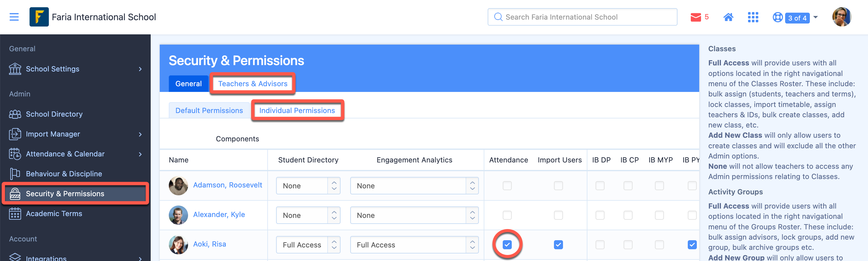Open the user profile avatar
Viewport: 868px width, 261px height.
pos(841,17)
